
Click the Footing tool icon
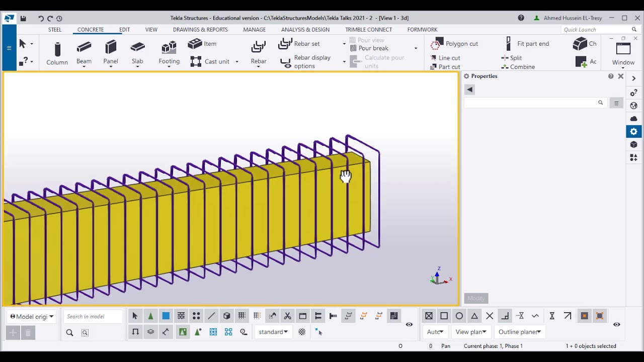(x=169, y=48)
